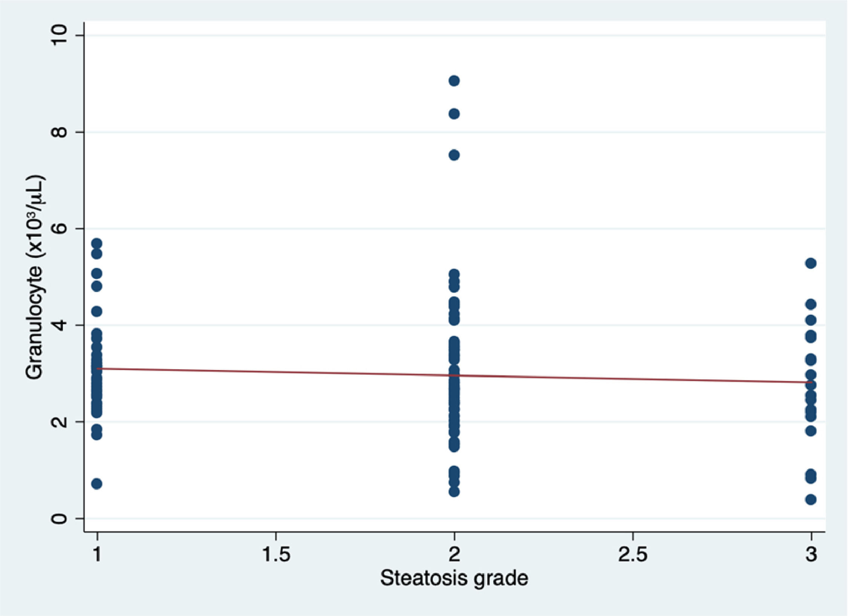The image size is (848, 616).
Task: Select the topmost data point at grade 1
Action: coord(97,243)
